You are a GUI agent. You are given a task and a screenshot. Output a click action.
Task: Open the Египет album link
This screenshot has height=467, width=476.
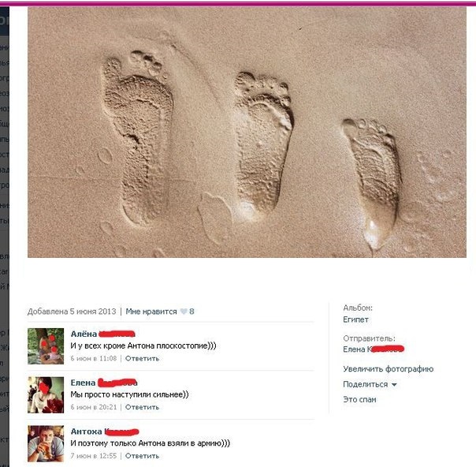[x=355, y=319]
